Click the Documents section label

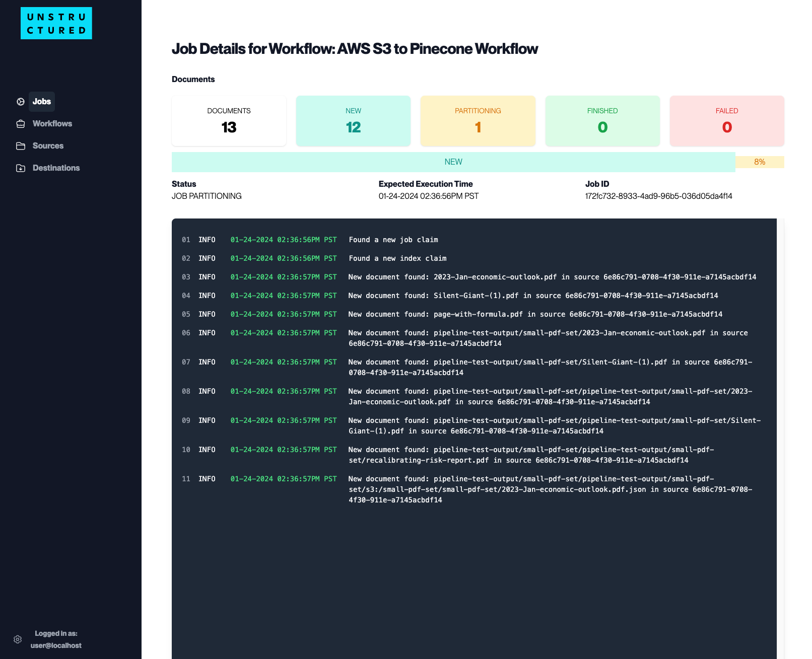193,80
